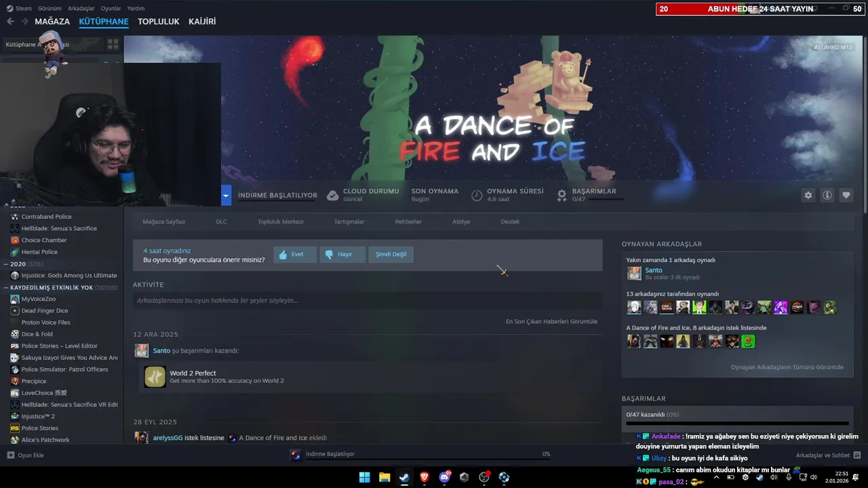Open the Arkadaşlar menu
The width and height of the screenshot is (868, 488).
point(81,9)
